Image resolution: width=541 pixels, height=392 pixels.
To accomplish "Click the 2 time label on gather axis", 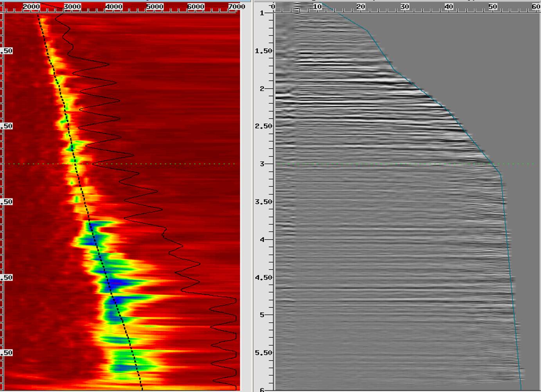I will coord(262,88).
